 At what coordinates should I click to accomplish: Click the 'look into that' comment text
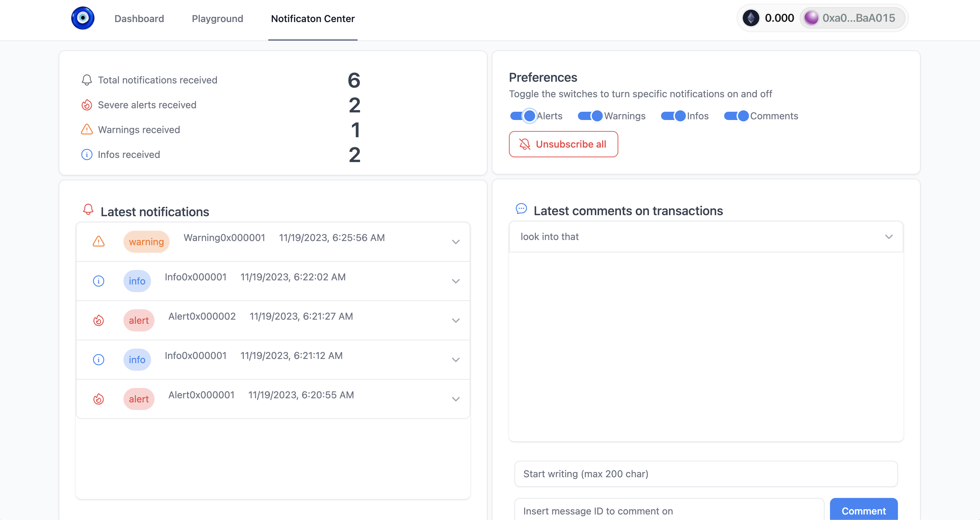pyautogui.click(x=549, y=237)
